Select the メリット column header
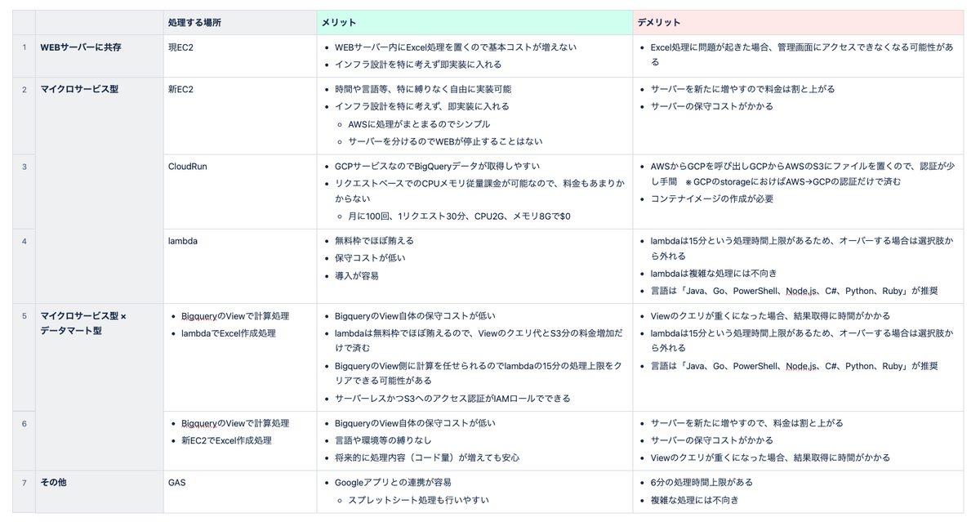 click(x=475, y=22)
